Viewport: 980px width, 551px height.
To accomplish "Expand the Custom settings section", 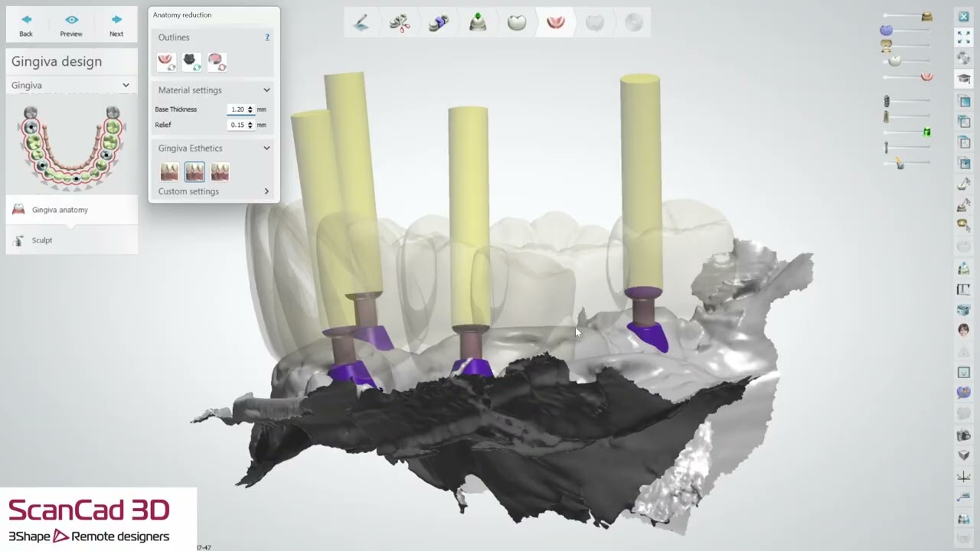I will click(x=266, y=191).
